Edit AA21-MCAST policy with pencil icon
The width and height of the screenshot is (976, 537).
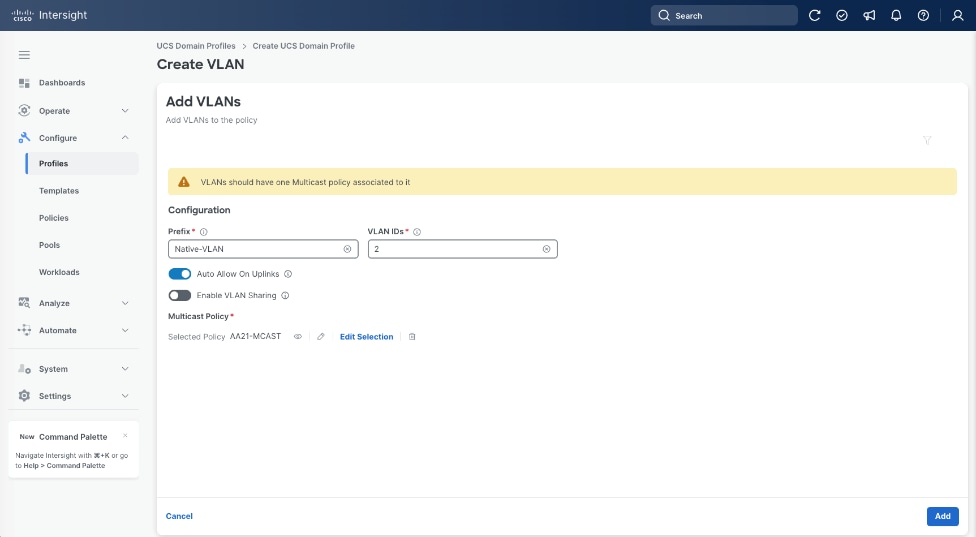click(321, 337)
